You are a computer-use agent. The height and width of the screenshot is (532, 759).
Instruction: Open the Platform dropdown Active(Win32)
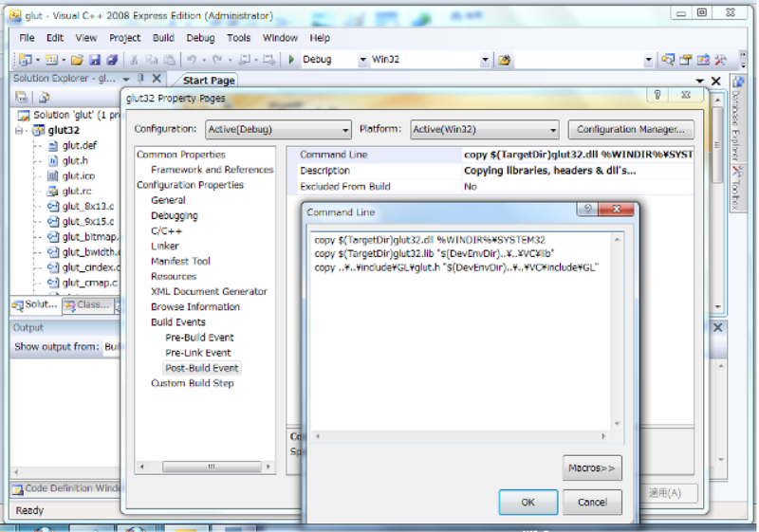pyautogui.click(x=485, y=130)
